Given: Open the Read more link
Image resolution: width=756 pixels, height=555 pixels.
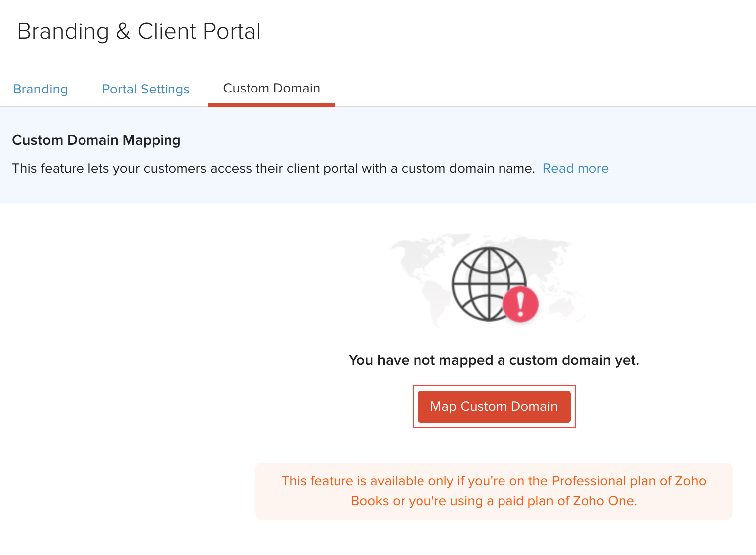Looking at the screenshot, I should 576,168.
